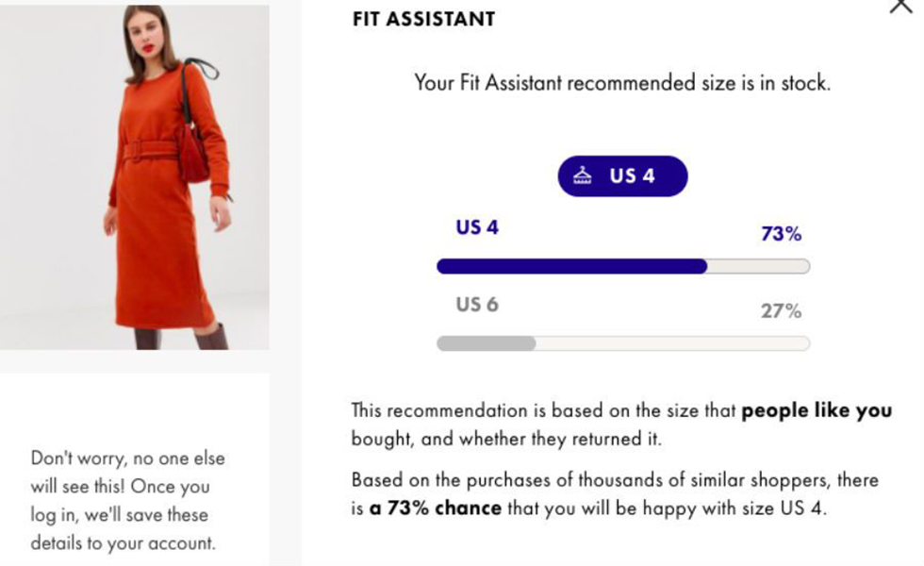The width and height of the screenshot is (924, 566).
Task: Click the red handbag in the product photo
Action: 193,152
